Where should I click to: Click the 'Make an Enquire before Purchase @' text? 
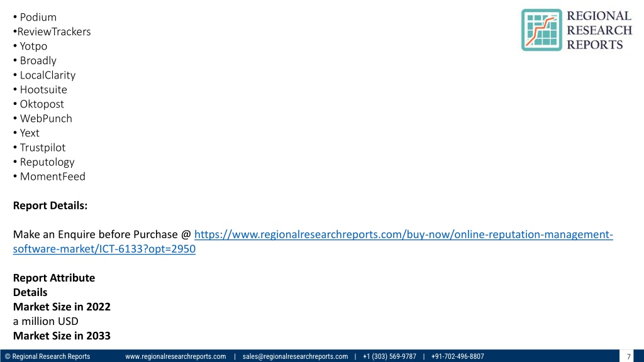(x=102, y=234)
